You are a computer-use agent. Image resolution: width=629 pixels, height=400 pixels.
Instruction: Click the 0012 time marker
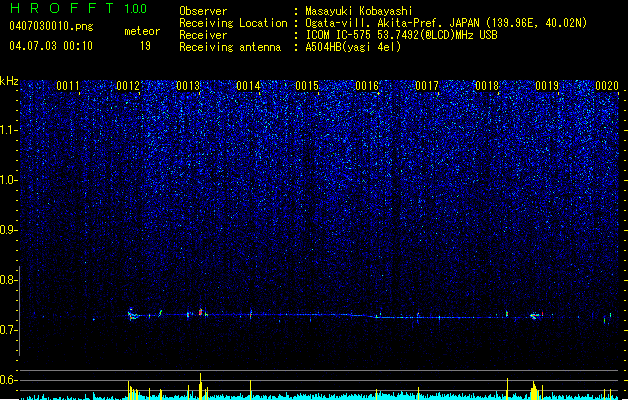tap(128, 86)
